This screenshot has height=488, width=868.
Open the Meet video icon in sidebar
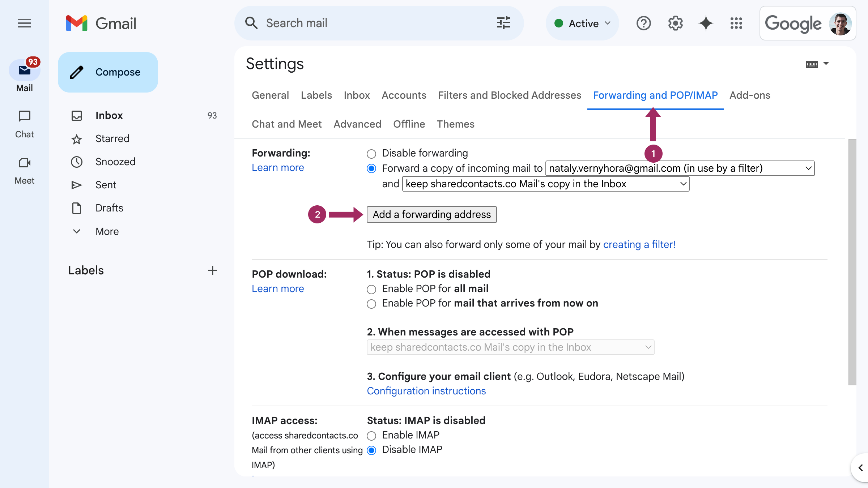[25, 163]
